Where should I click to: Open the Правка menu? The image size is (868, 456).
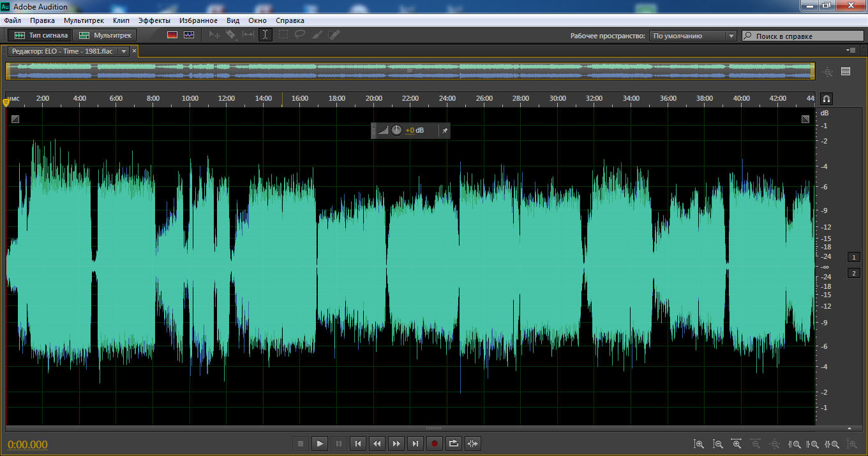point(42,20)
